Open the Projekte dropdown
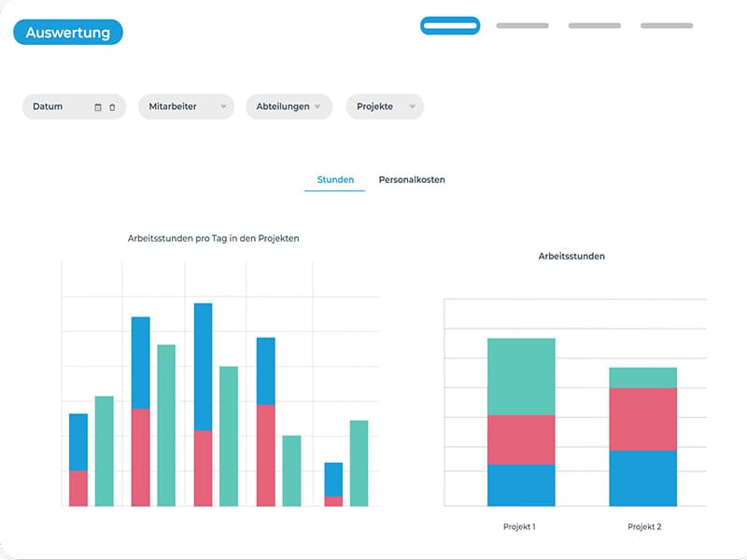747x560 pixels. pyautogui.click(x=385, y=106)
